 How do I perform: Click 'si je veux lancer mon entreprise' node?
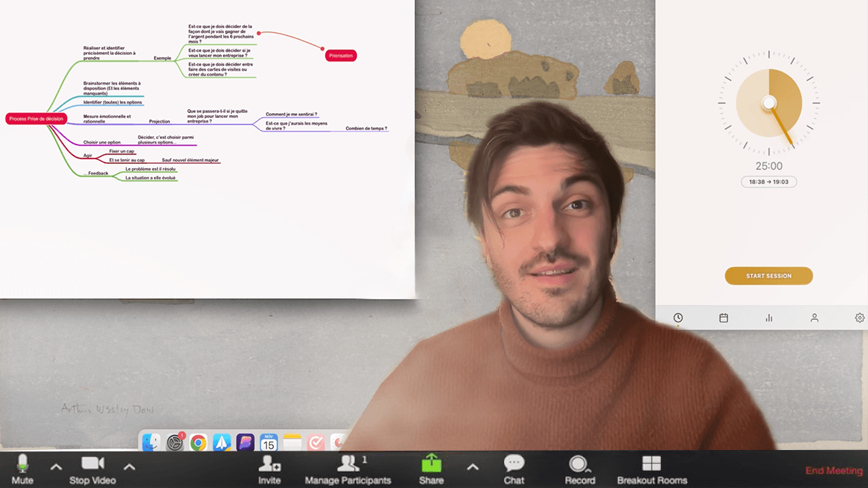click(x=219, y=52)
